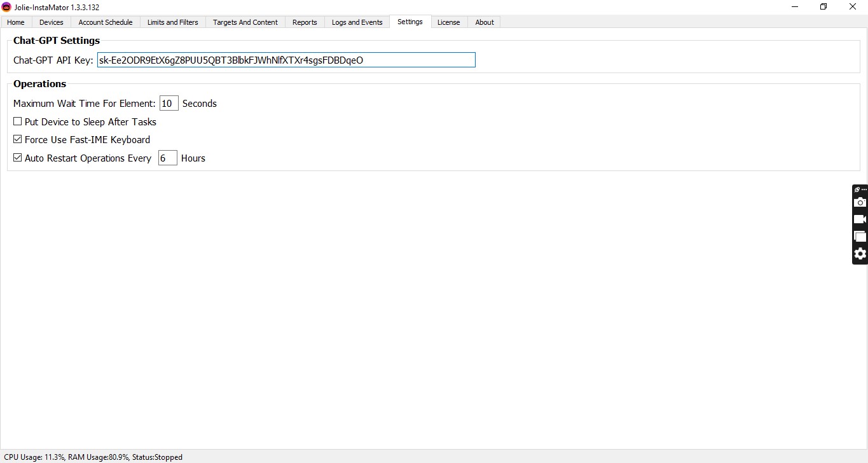Open the License tab

pos(448,22)
